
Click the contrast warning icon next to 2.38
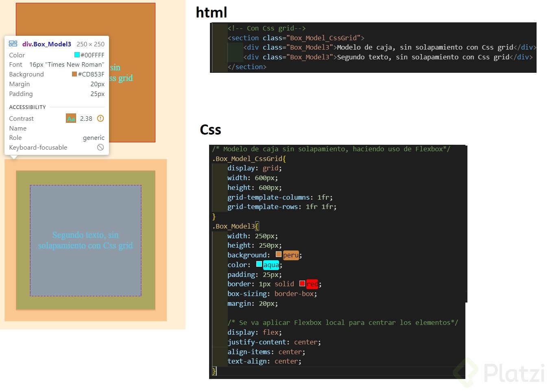click(x=100, y=118)
